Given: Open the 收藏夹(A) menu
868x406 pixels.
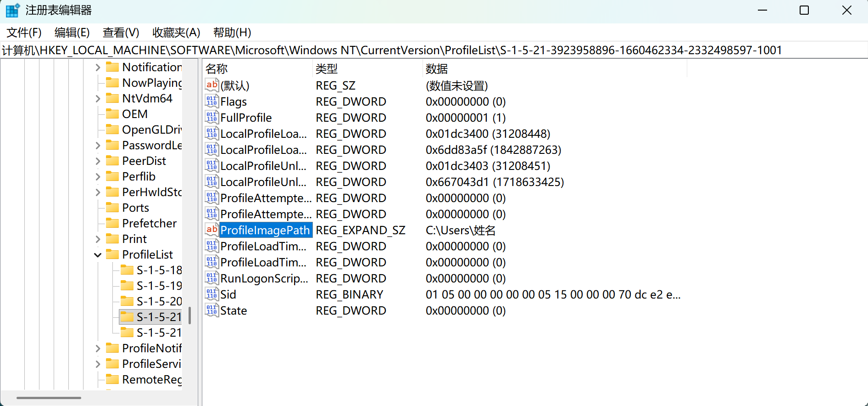Looking at the screenshot, I should (176, 33).
